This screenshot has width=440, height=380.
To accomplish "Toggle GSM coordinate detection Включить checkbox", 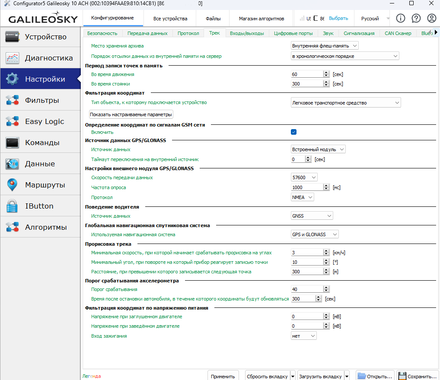I will coord(294,132).
